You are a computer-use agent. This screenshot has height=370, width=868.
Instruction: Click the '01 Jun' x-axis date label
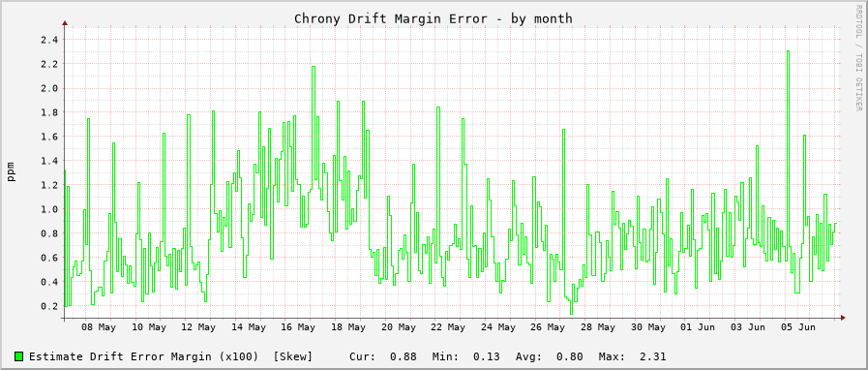click(x=698, y=328)
